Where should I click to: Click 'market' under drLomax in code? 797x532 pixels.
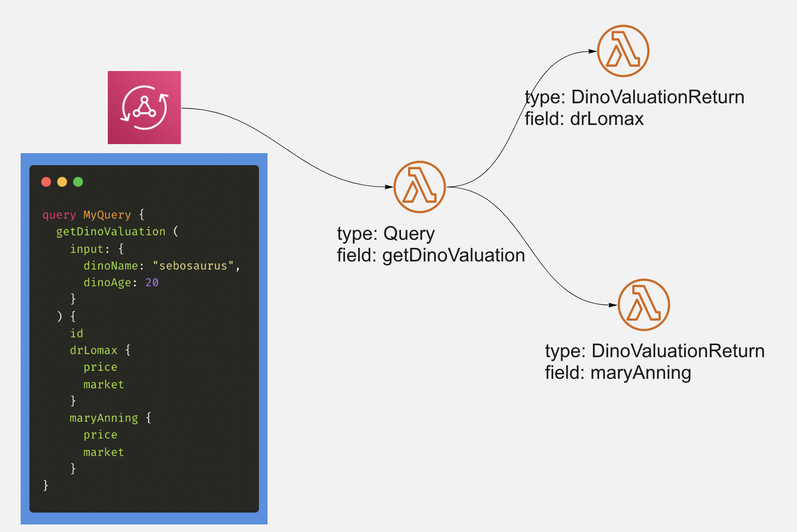coord(104,384)
